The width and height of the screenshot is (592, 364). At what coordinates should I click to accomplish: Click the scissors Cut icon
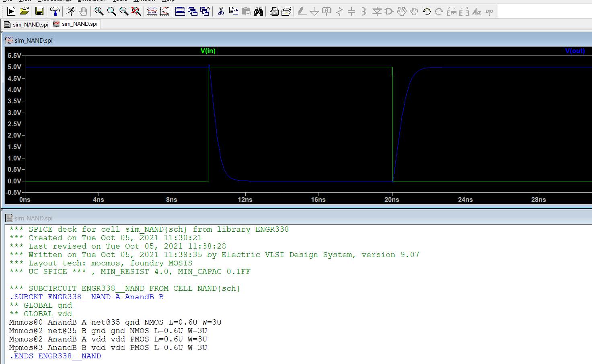point(221,11)
